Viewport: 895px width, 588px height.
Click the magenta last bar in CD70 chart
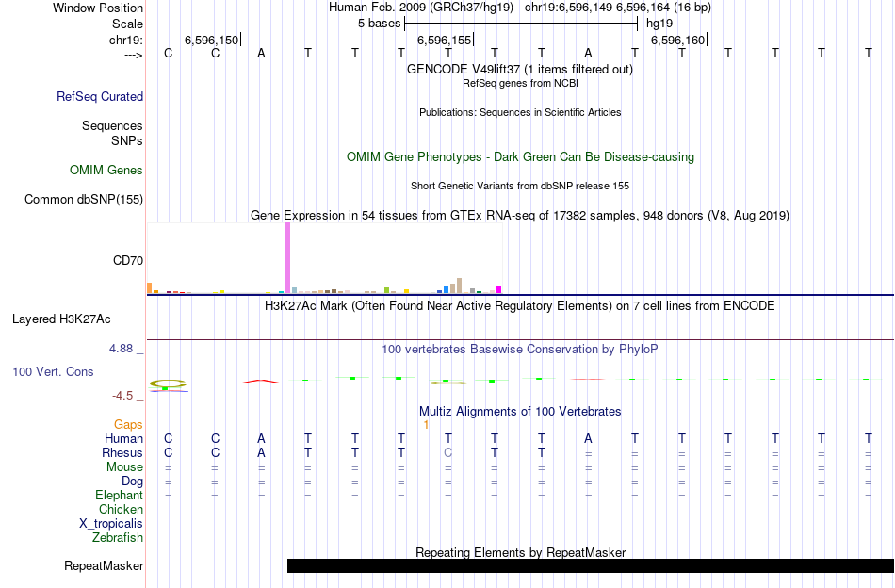click(x=499, y=289)
